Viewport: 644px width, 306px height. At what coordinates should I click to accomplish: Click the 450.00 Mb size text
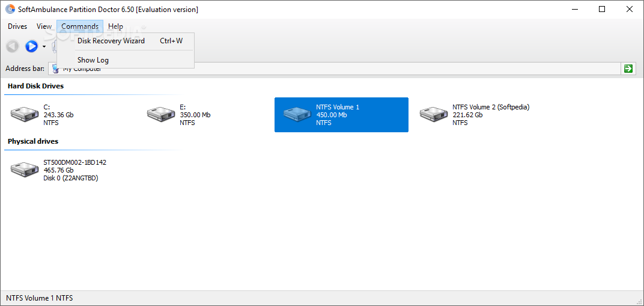point(332,115)
